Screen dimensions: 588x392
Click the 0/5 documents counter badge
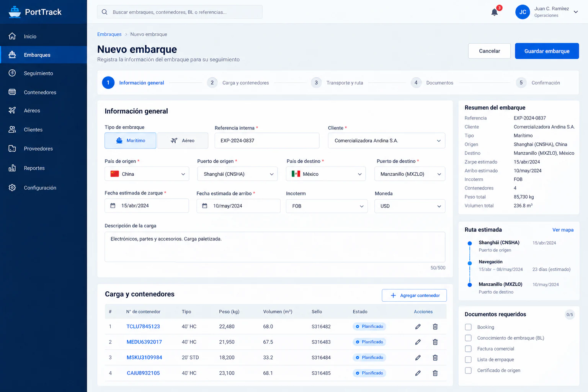click(x=570, y=315)
